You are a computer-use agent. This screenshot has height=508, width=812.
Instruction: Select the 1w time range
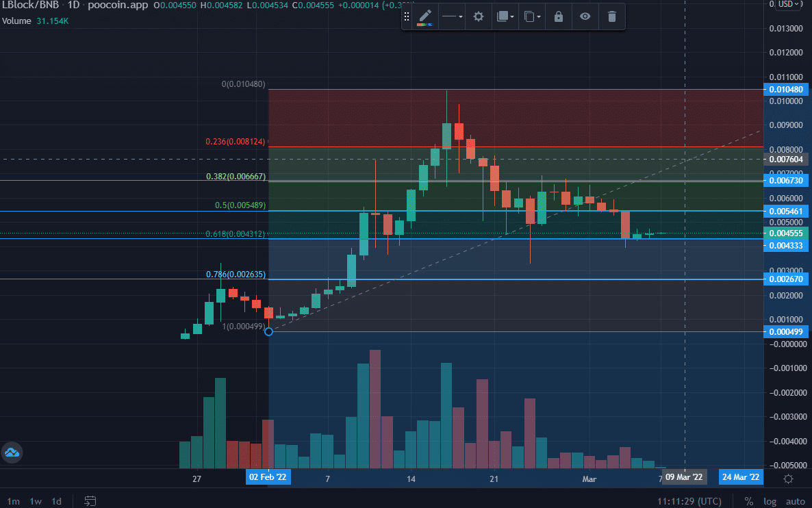[35, 501]
